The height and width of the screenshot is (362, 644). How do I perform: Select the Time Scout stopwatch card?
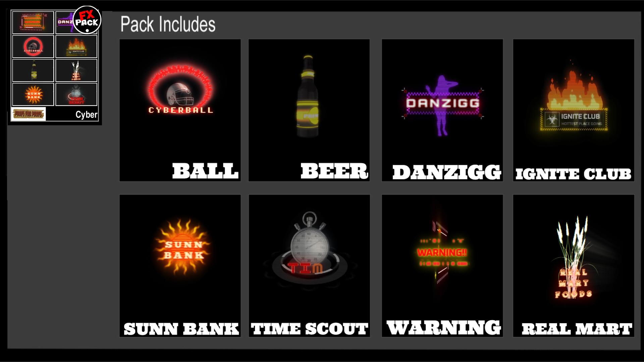[x=309, y=266]
